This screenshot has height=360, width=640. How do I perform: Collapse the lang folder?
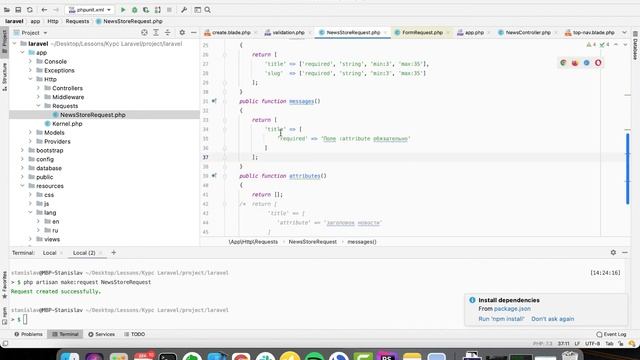click(30, 213)
